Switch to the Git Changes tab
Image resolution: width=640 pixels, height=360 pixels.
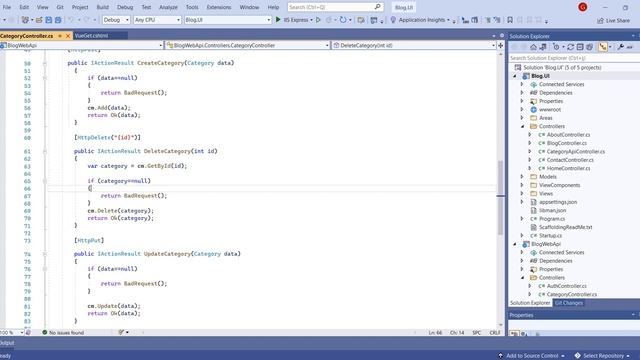coord(569,303)
